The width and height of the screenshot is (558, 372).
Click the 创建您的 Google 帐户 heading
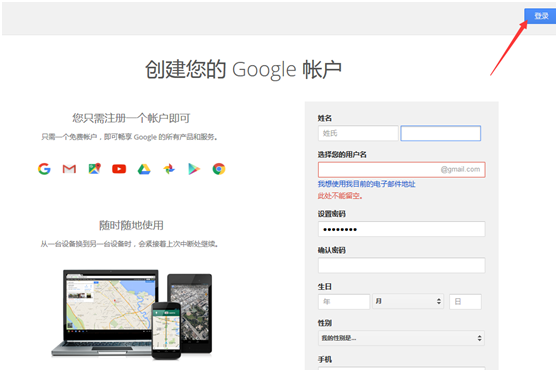point(243,69)
